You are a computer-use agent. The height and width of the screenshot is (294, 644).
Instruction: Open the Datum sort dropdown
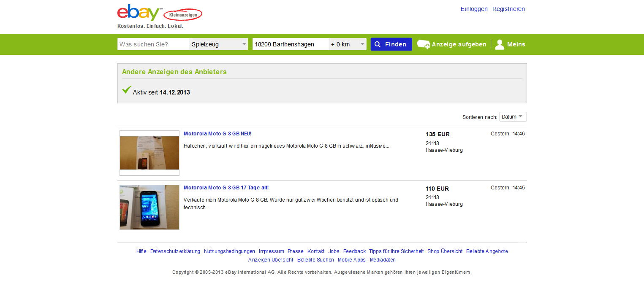pos(513,117)
